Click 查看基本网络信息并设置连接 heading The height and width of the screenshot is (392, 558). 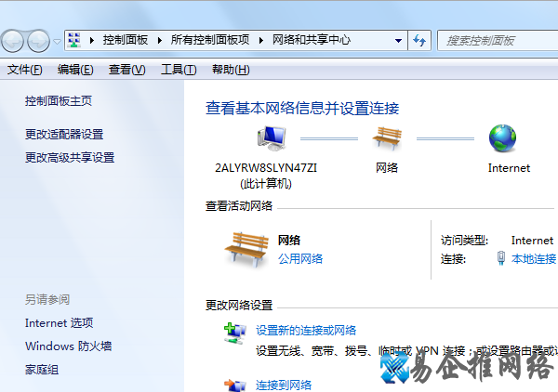302,109
